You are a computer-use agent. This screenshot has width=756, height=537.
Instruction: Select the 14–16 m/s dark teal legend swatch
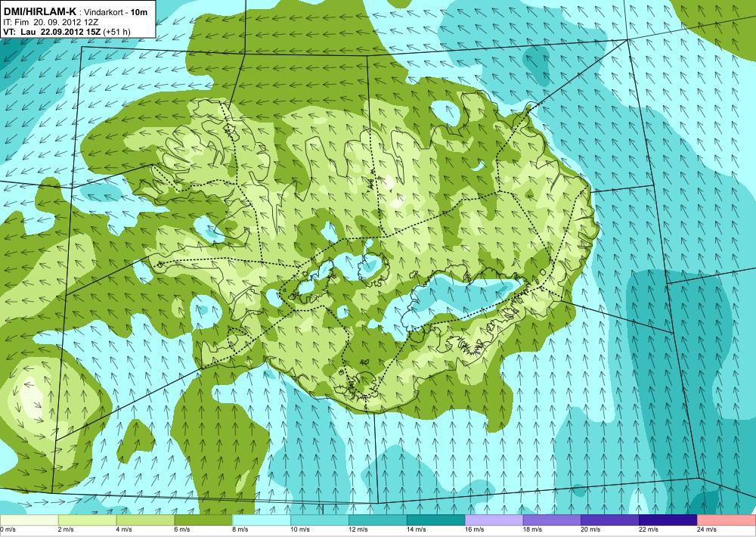pos(436,520)
